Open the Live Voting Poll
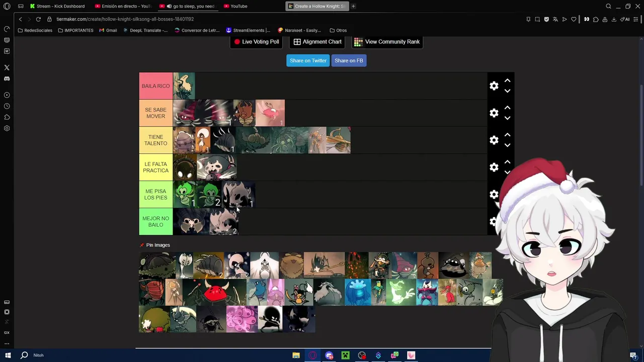644x362 pixels. [x=257, y=42]
